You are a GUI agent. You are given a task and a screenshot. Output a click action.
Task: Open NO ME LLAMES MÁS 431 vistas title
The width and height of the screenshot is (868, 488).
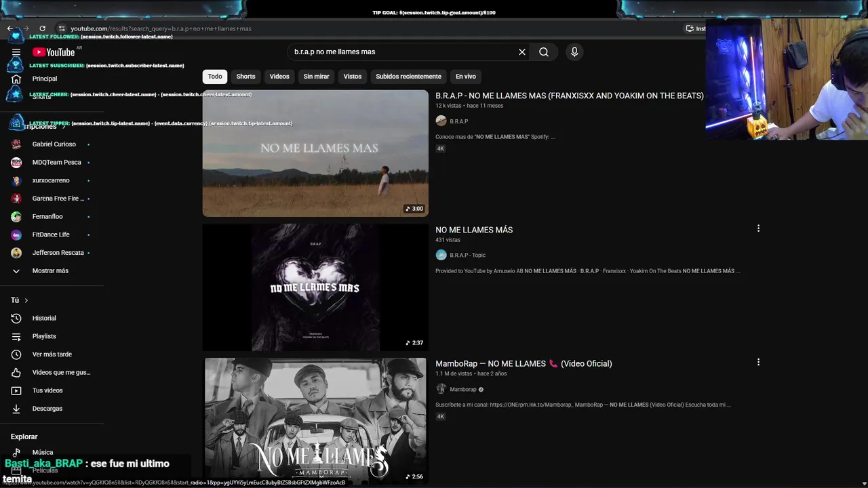[474, 230]
